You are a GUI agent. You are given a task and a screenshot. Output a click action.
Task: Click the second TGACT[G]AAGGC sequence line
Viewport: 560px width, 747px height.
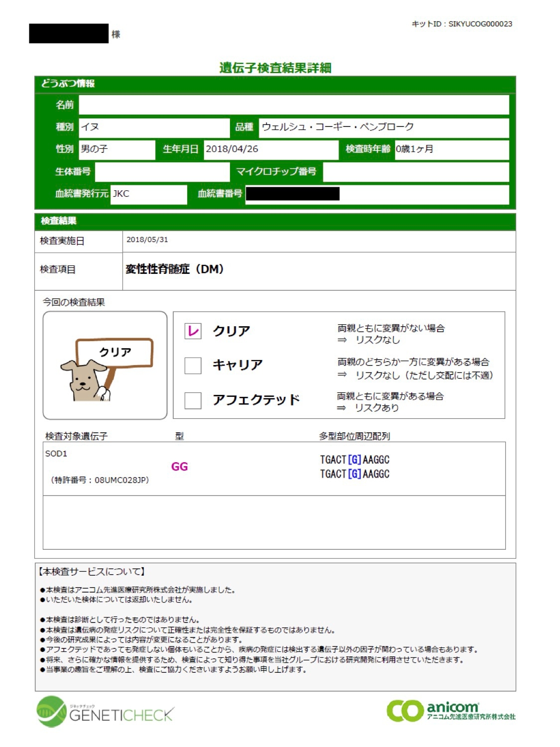point(354,474)
